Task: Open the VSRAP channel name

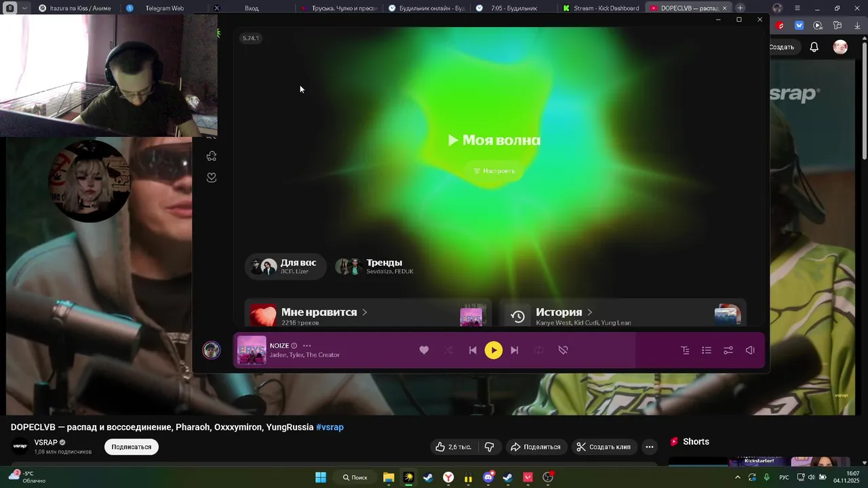Action: click(46, 443)
